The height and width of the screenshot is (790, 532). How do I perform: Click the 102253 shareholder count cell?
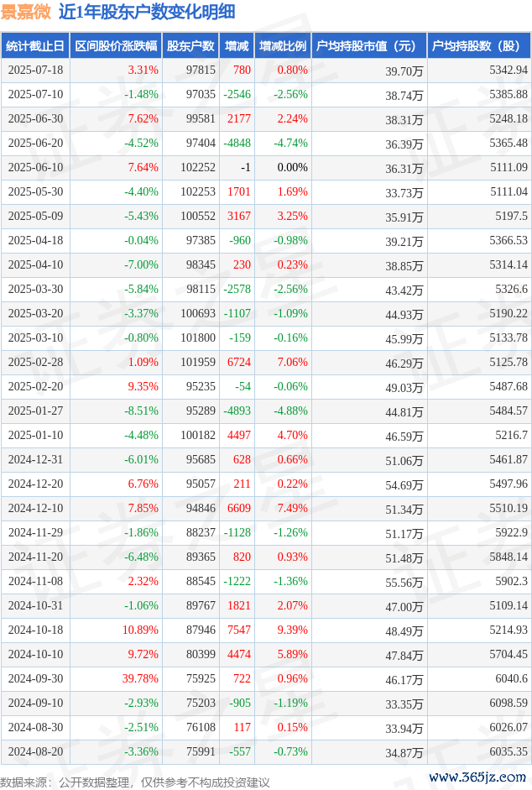(198, 192)
